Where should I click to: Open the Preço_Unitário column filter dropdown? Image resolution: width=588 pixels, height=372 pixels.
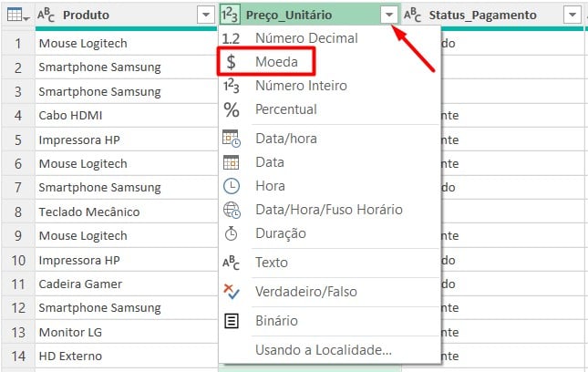(x=390, y=15)
